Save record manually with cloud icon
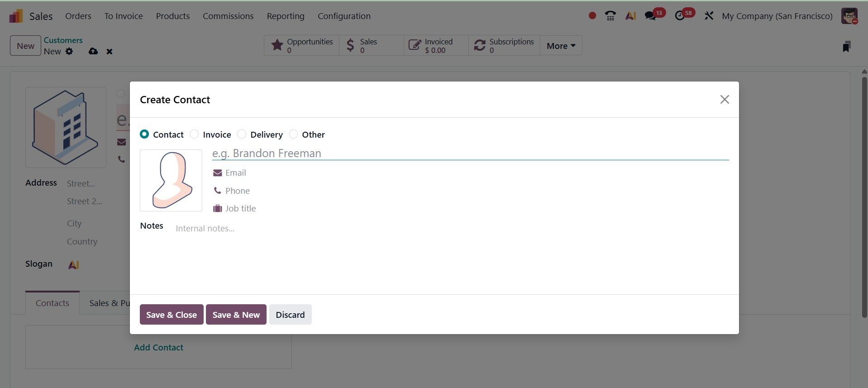 click(x=93, y=51)
